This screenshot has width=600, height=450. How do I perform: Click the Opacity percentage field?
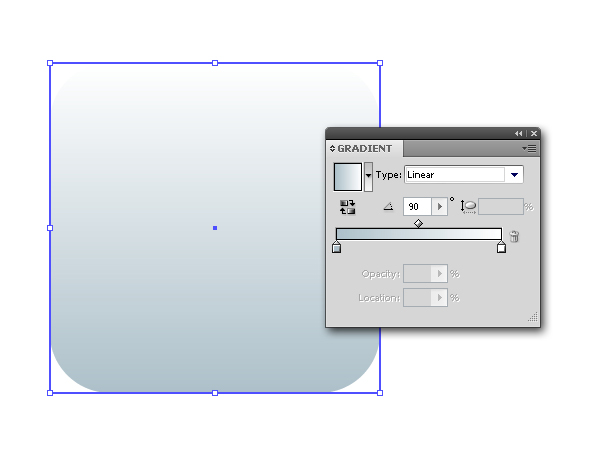pyautogui.click(x=417, y=274)
